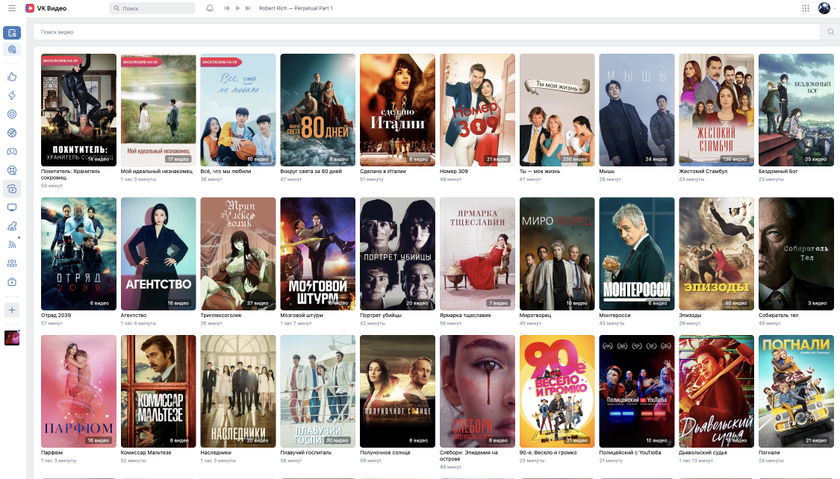
Task: Open the film reel movies icon
Action: click(12, 170)
